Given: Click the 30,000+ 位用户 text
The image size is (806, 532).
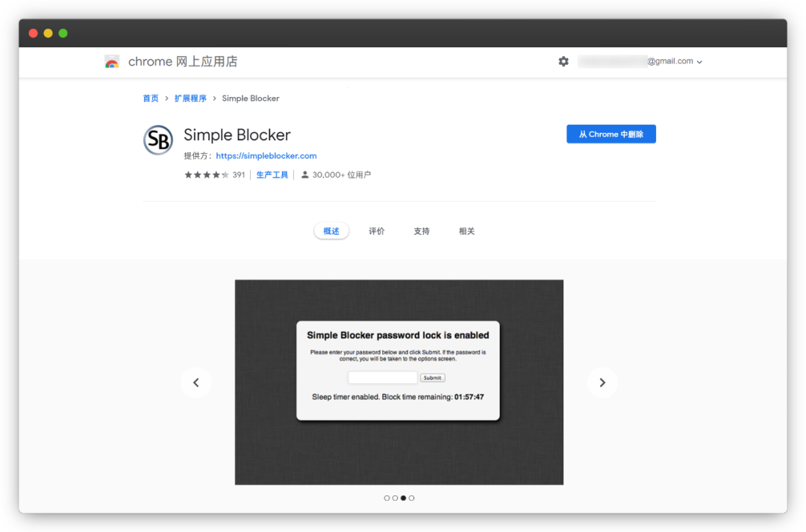Looking at the screenshot, I should pos(341,175).
